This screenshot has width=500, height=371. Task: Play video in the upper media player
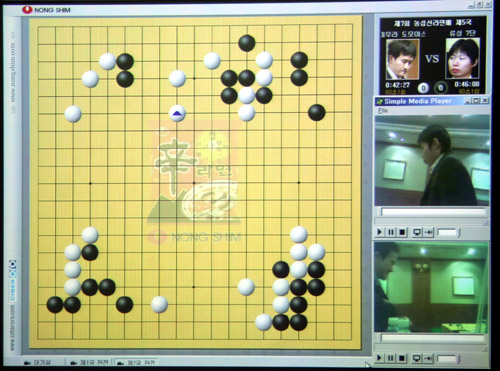click(379, 232)
